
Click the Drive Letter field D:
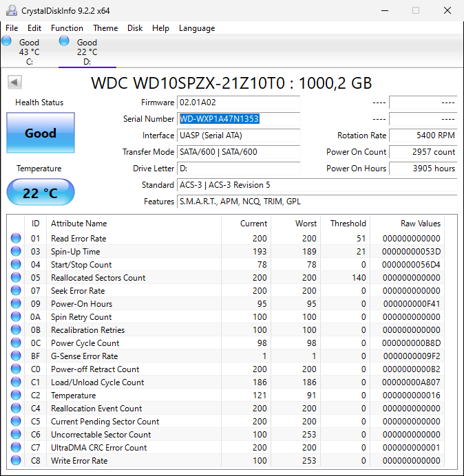(238, 169)
